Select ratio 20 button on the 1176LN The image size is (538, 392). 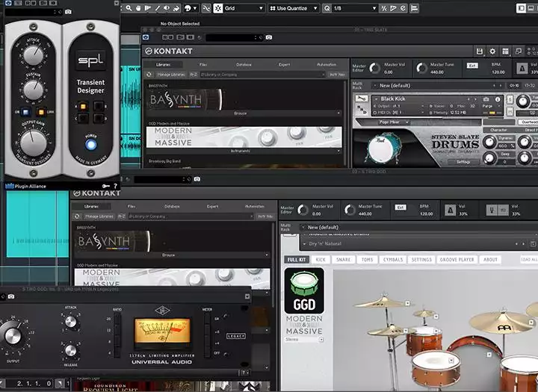(117, 319)
